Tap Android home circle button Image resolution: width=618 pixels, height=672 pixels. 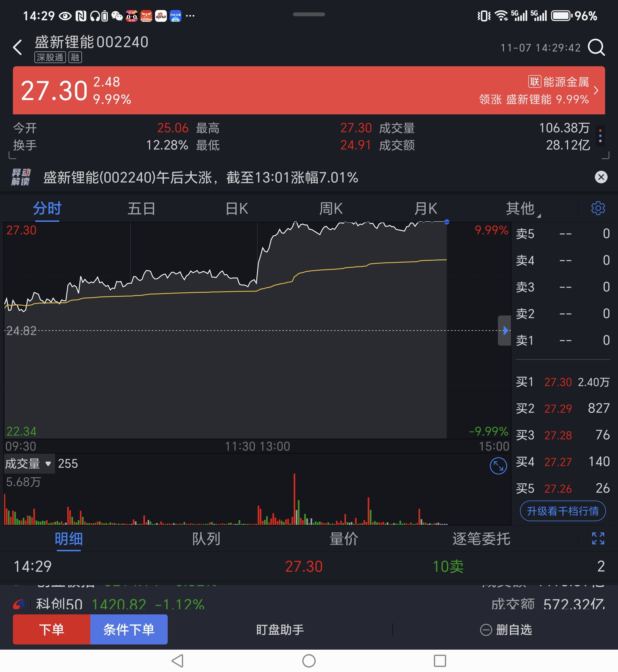pos(309,661)
